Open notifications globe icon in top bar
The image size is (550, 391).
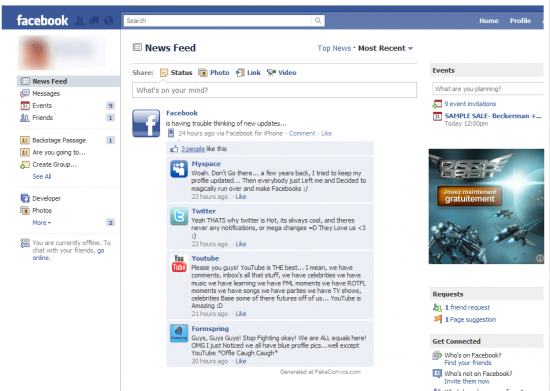pyautogui.click(x=109, y=21)
